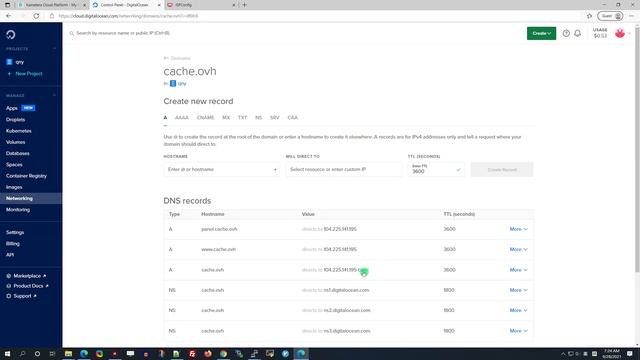Click the plus icon for New Project

9,74
